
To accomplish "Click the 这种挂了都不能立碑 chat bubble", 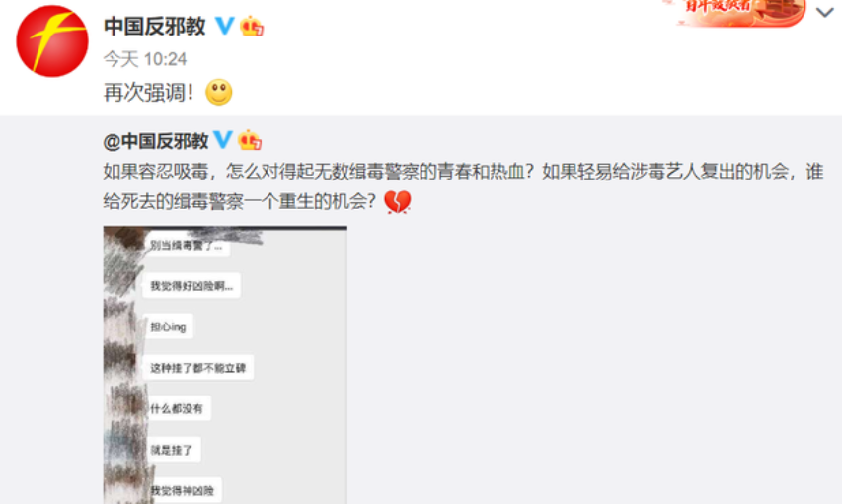I will [198, 368].
